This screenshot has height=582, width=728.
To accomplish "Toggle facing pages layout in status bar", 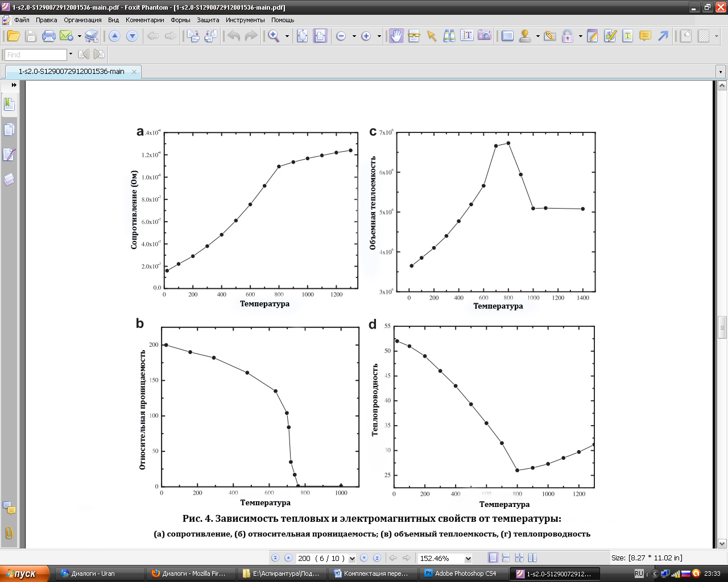I will pos(532,558).
